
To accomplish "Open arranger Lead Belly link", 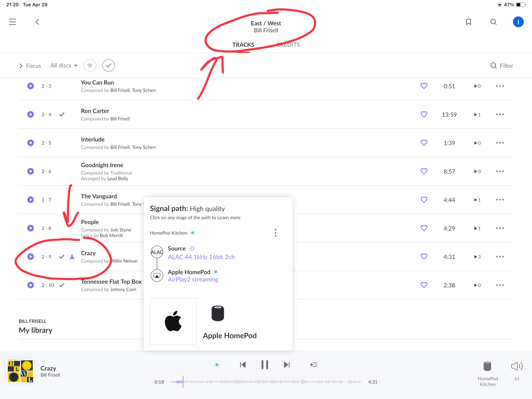I will coord(118,179).
